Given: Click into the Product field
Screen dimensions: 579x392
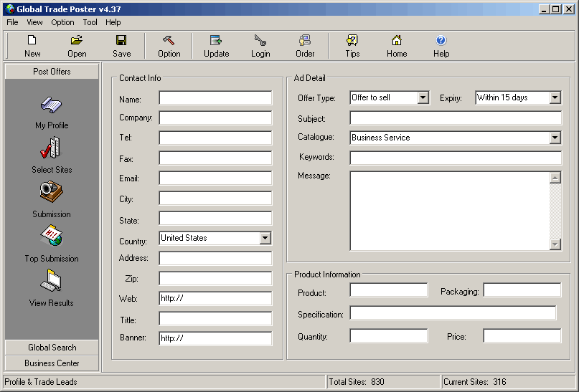Looking at the screenshot, I should 389,290.
